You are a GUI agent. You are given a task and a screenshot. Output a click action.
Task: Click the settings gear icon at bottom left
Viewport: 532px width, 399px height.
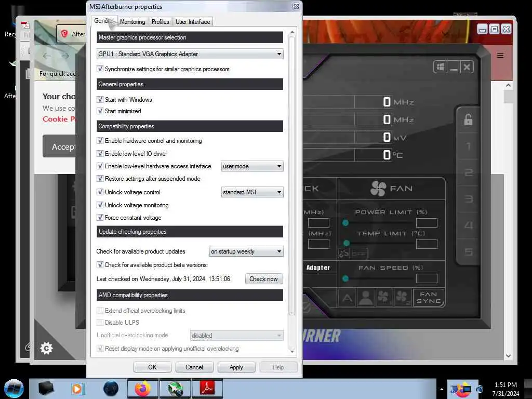click(x=46, y=348)
